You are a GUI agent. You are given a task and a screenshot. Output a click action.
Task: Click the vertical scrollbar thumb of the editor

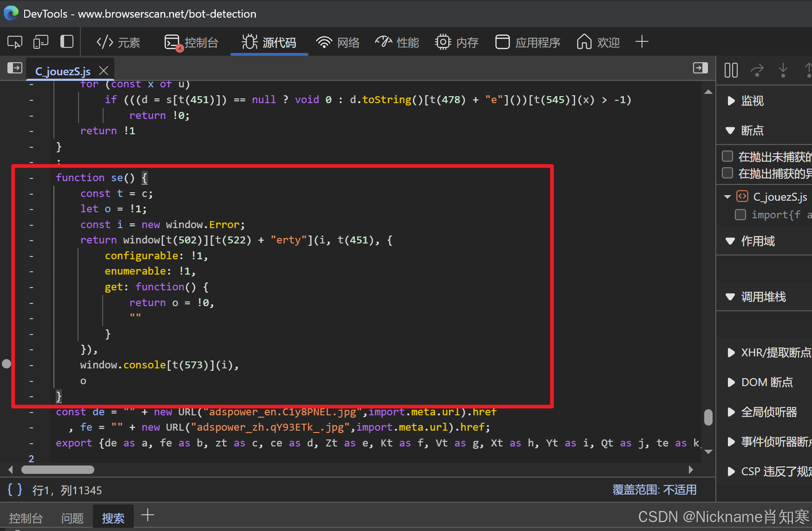708,417
